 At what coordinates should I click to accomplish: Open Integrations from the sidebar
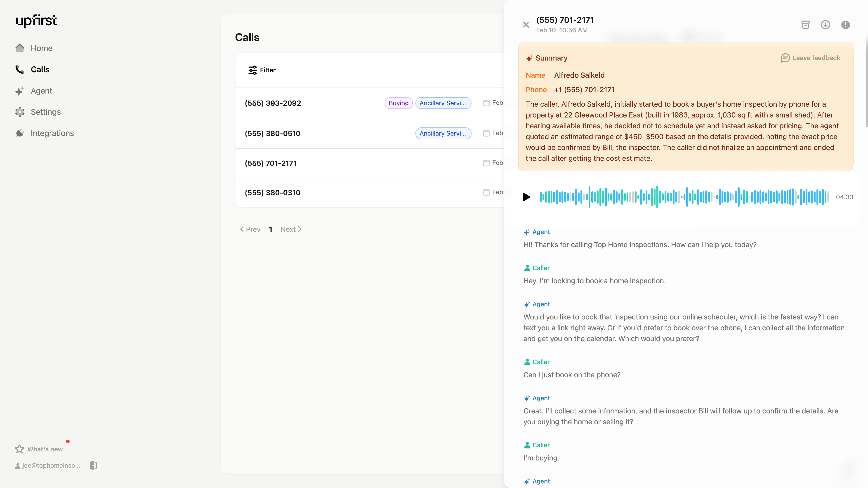pyautogui.click(x=52, y=133)
